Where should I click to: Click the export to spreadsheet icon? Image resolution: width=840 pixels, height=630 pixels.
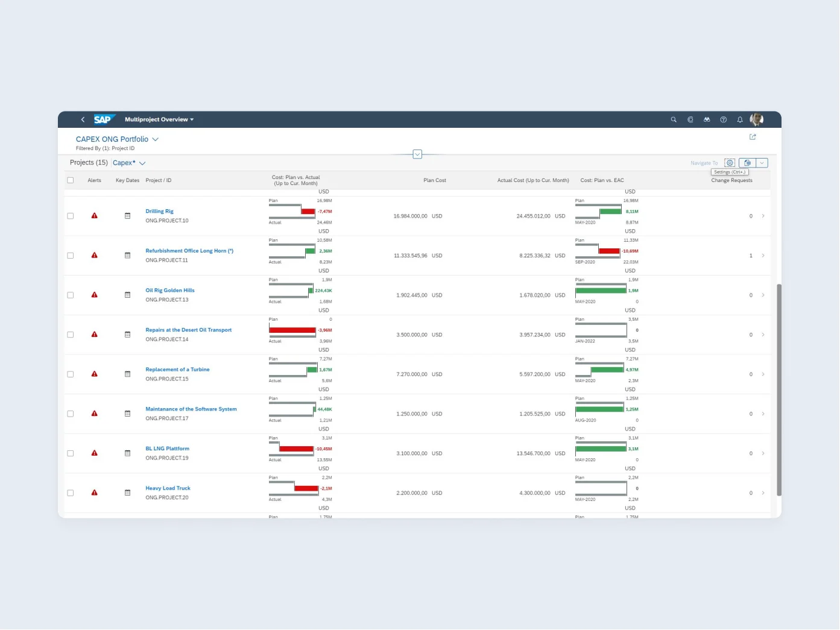pos(747,163)
